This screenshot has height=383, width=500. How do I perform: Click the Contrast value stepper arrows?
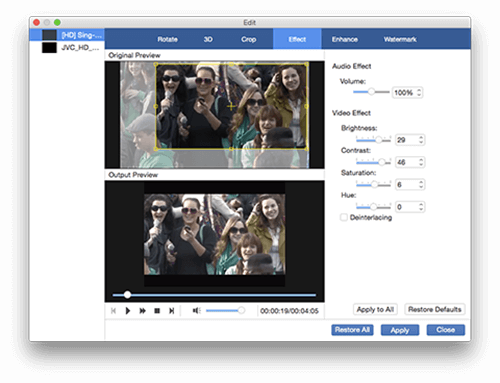[421, 162]
